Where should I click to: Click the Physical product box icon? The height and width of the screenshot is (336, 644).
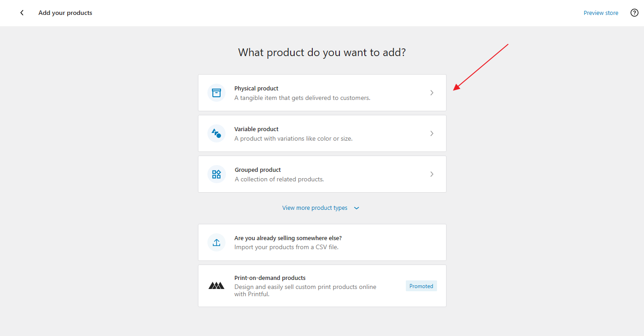[216, 93]
